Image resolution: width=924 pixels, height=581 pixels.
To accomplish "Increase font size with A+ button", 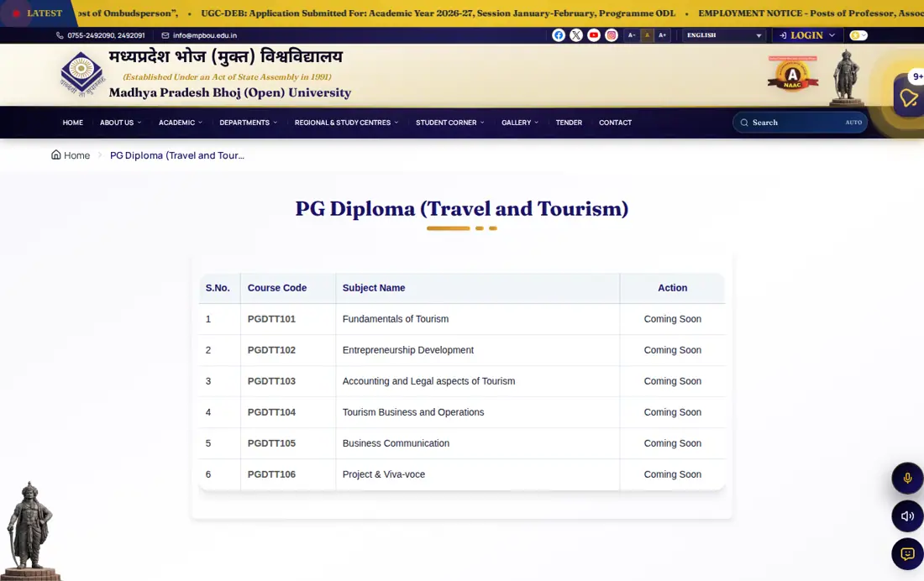I will 663,35.
